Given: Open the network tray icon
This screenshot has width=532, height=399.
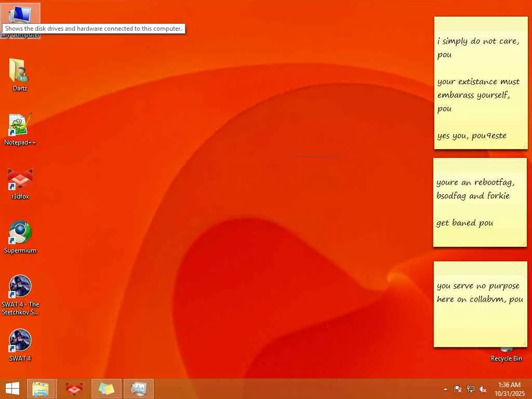Looking at the screenshot, I should point(470,389).
